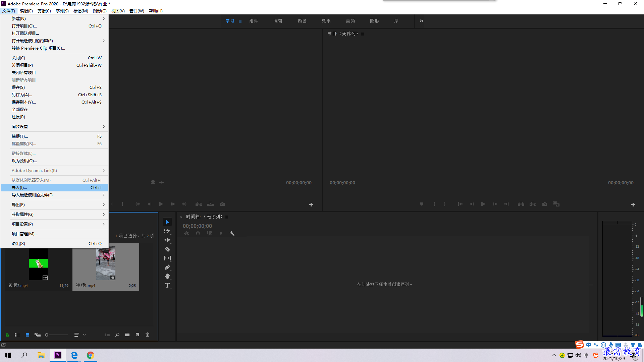Select the Hand tool
Screen dimensions: 644x362
tap(167, 277)
